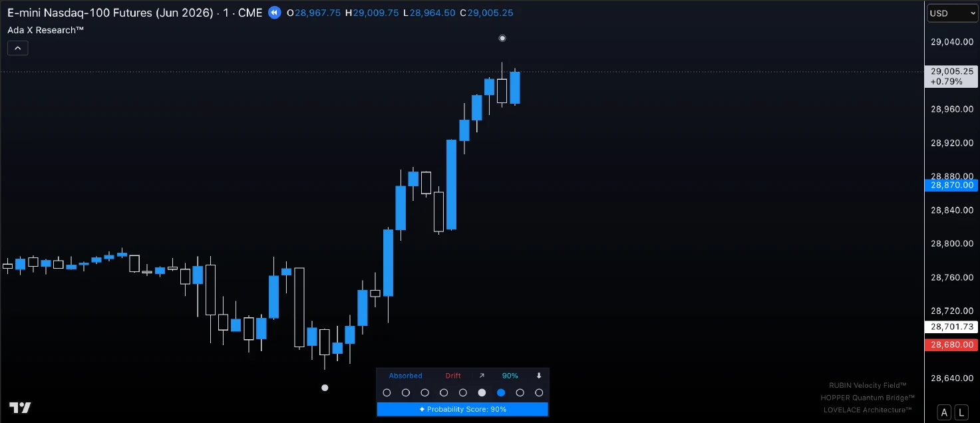This screenshot has width=980, height=423.
Task: Click the sparkle icon before Probability Score
Action: pos(422,409)
